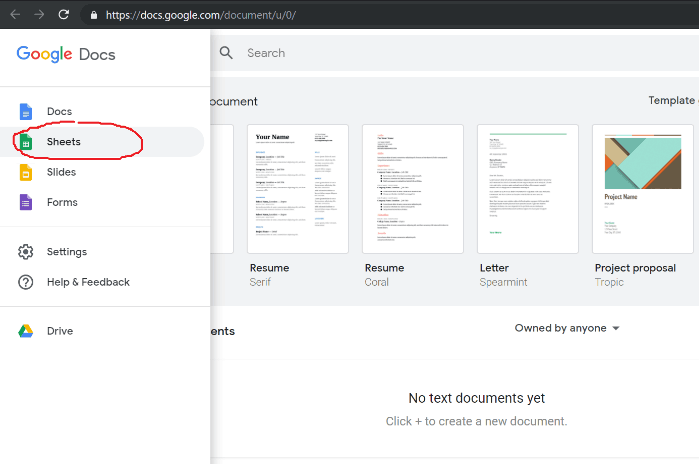Open the Project proposal Tropic thumbnail

coord(643,189)
